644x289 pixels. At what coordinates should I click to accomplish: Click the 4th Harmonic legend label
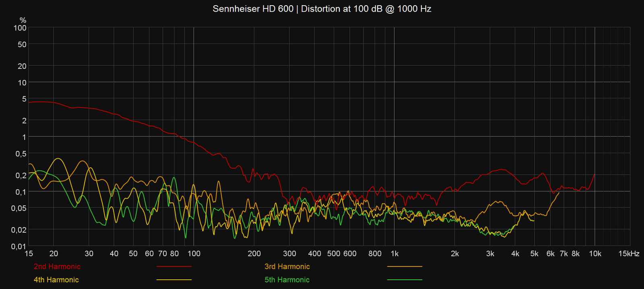pyautogui.click(x=56, y=280)
